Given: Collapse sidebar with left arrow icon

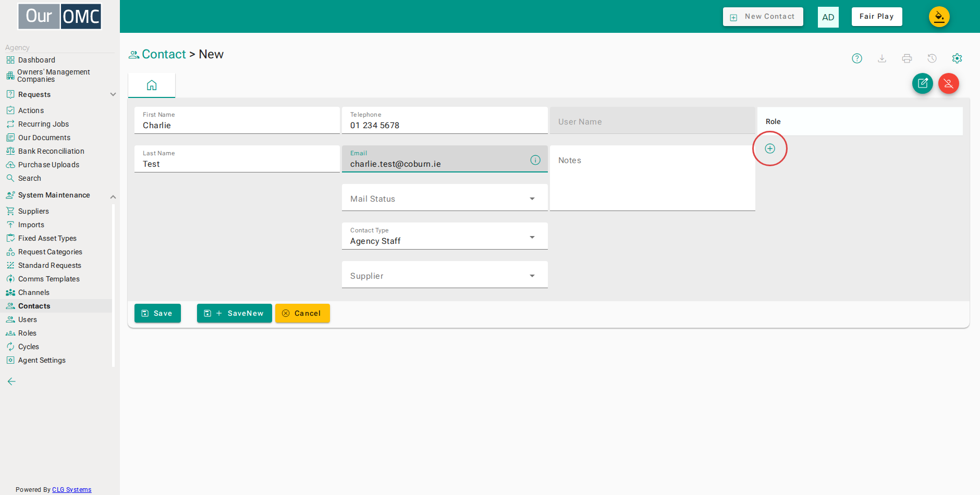Looking at the screenshot, I should coord(11,381).
